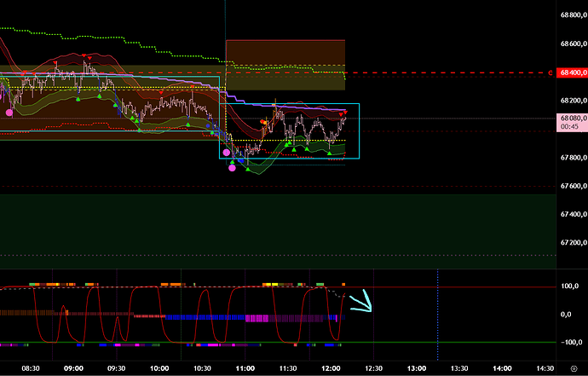The width and height of the screenshot is (588, 376).
Task: Select the red down-triangle signal at latest candle
Action: pyautogui.click(x=344, y=114)
